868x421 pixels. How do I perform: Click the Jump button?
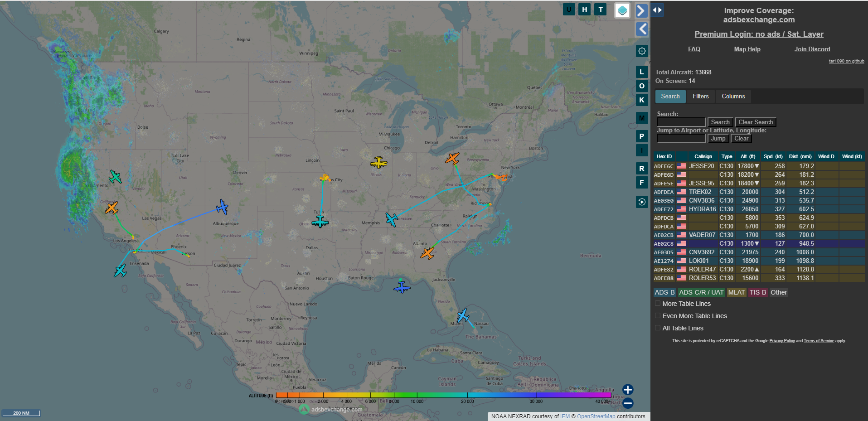pos(718,138)
